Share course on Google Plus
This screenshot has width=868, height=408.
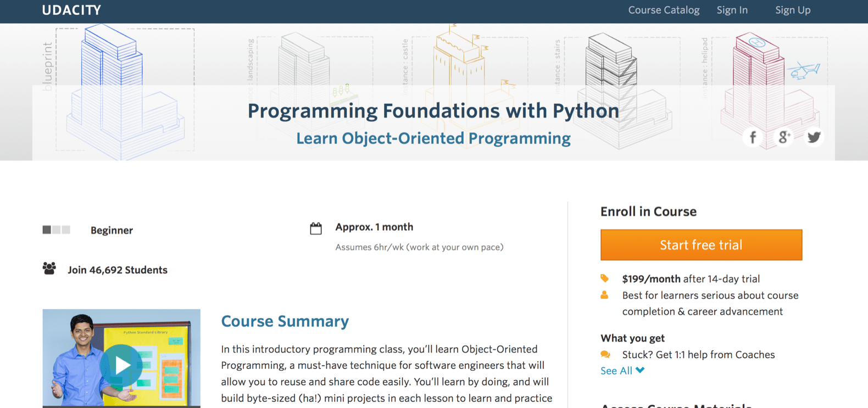[x=783, y=137]
